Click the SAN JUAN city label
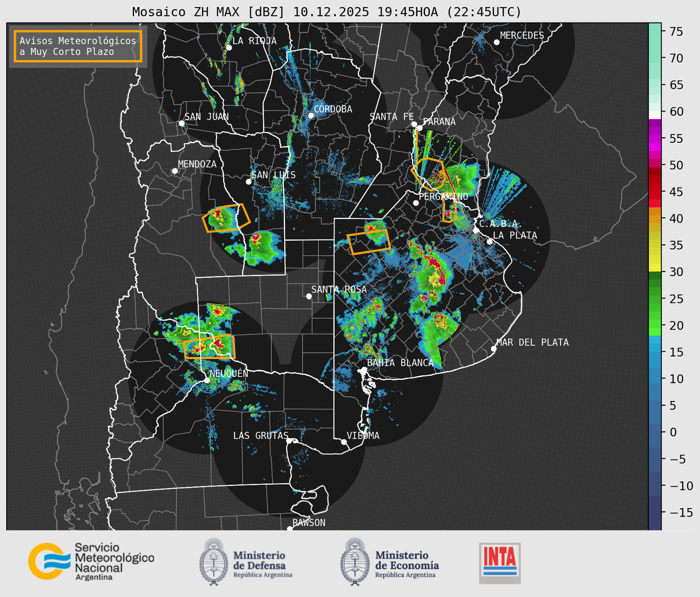 (207, 117)
